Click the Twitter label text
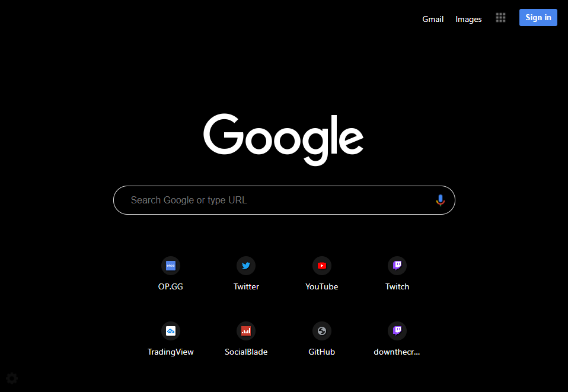568x392 pixels. coord(246,286)
